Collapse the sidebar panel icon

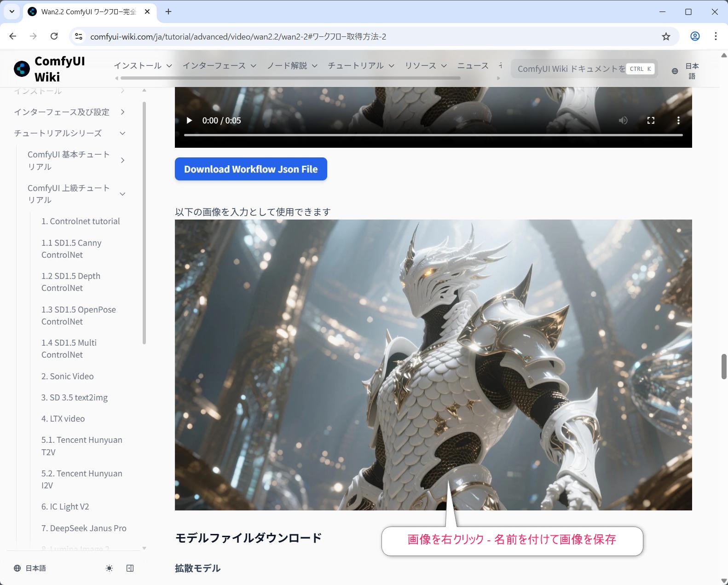point(130,568)
